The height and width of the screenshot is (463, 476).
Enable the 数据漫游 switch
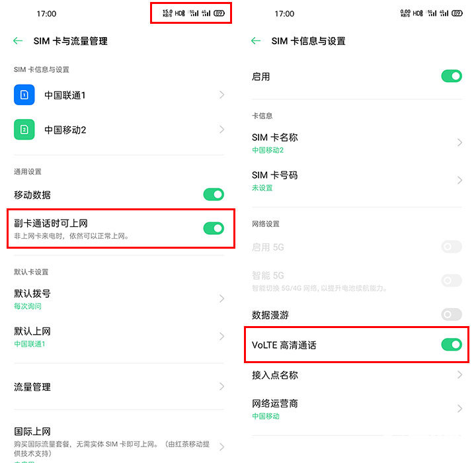point(452,314)
